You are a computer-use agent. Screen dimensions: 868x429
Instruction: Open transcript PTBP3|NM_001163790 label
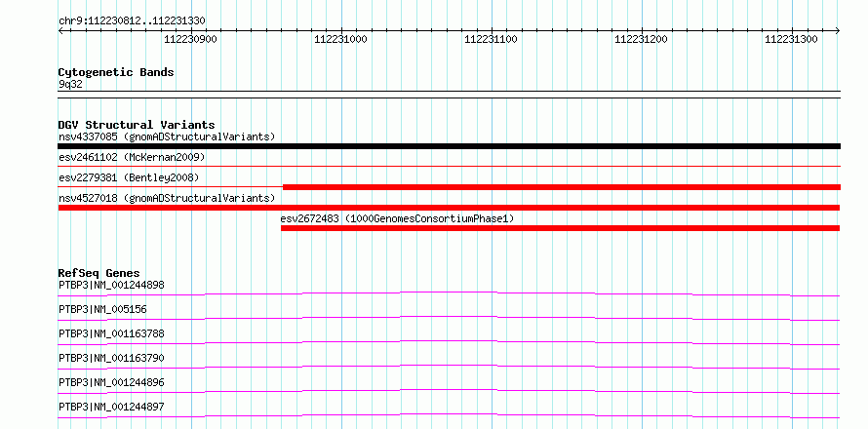click(x=111, y=358)
